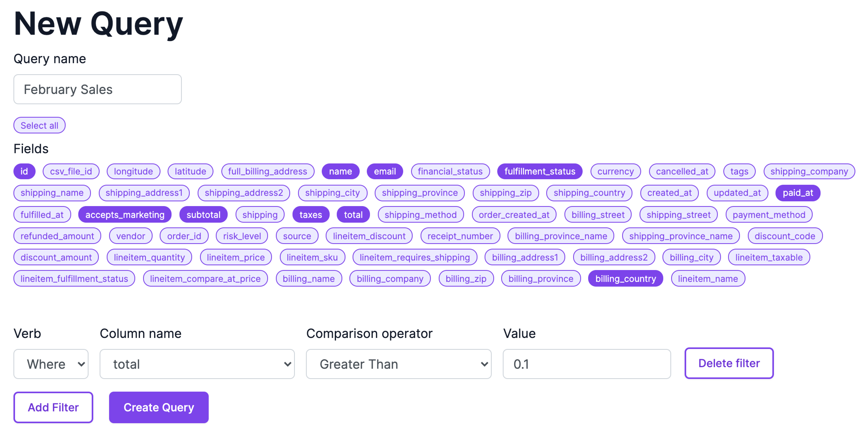
Task: Expand the Column name dropdown
Action: click(x=197, y=364)
